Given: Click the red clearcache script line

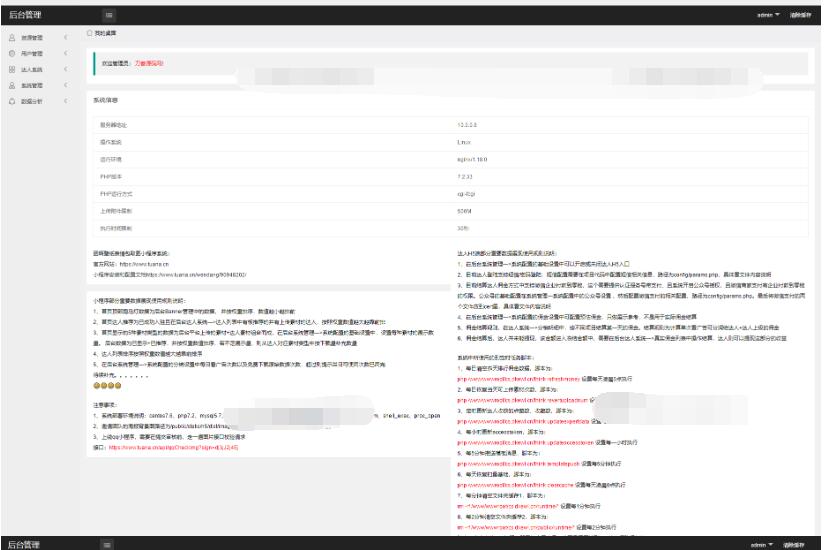Looking at the screenshot, I should coord(515,485).
